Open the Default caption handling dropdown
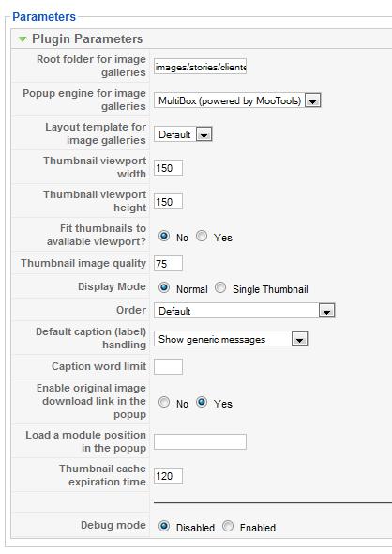 [231, 339]
